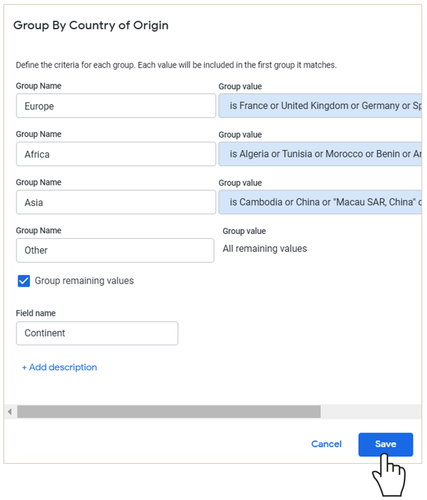Click the All remaining values text

(x=265, y=249)
